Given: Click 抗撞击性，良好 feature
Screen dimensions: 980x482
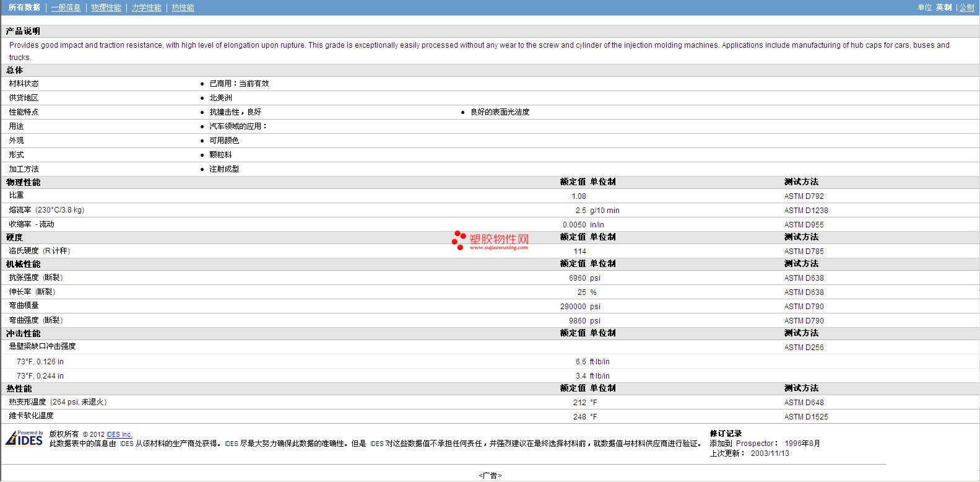Looking at the screenshot, I should 235,112.
